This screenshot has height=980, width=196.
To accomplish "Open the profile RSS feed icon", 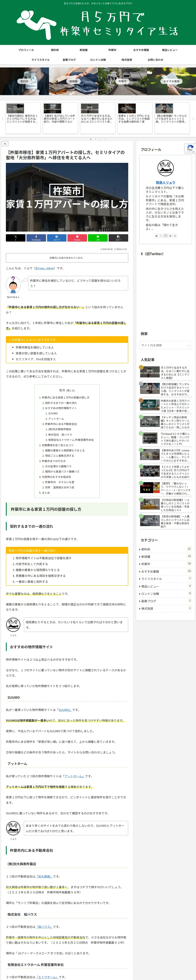I will click(175, 236).
